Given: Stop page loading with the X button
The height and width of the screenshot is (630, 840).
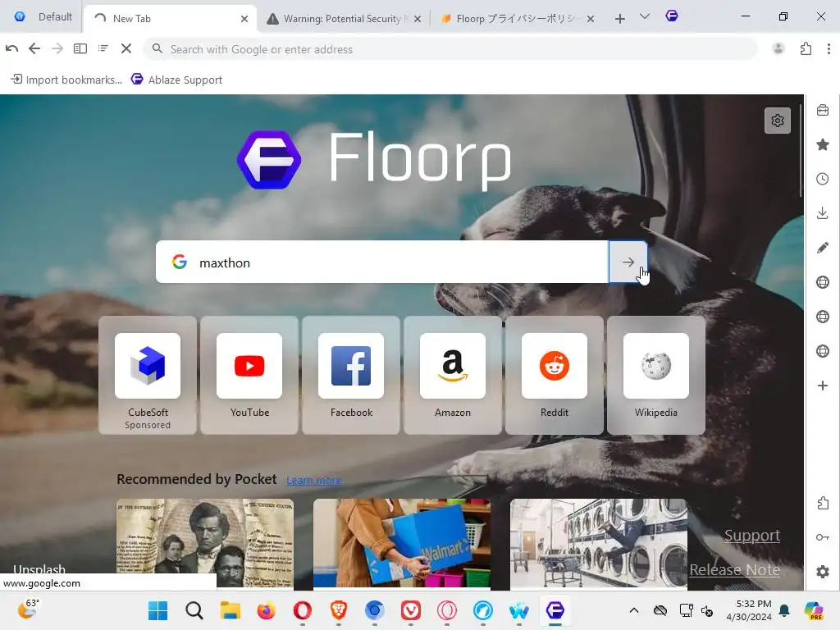Looking at the screenshot, I should coord(126,48).
